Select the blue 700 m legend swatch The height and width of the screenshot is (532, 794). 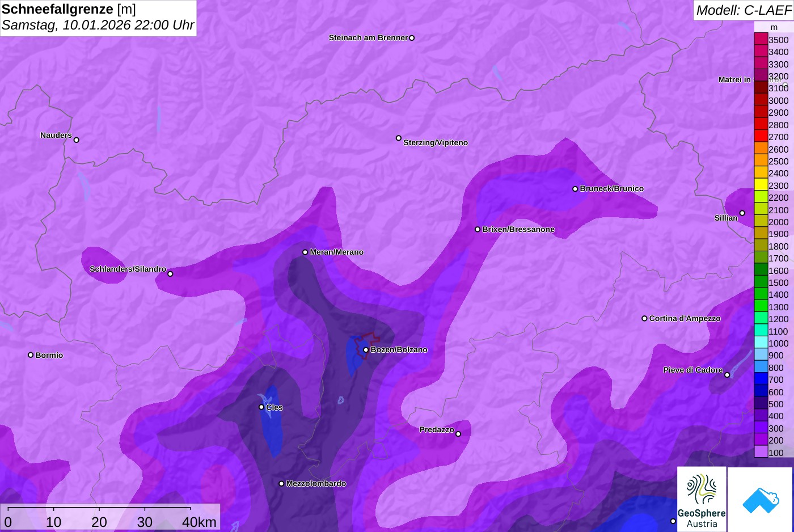coord(761,379)
